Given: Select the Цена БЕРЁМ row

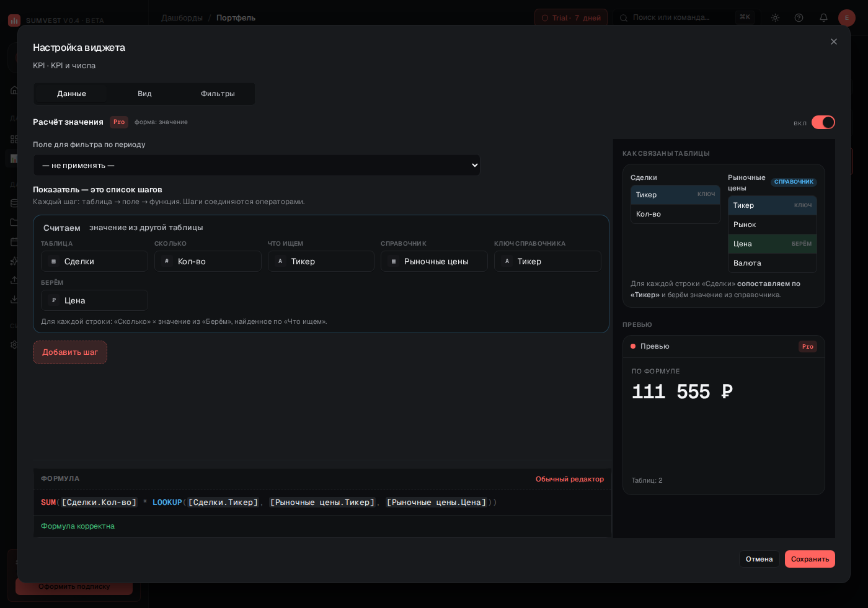Looking at the screenshot, I should tap(773, 244).
